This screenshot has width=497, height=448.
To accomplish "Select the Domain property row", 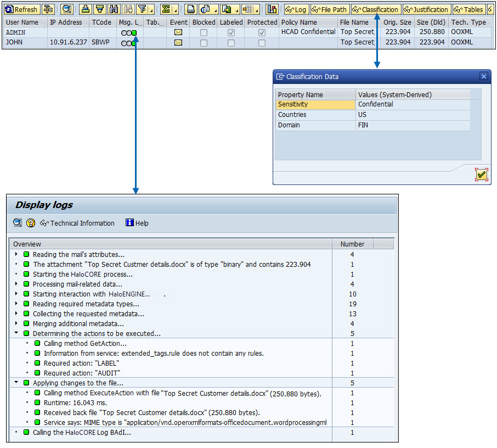I will click(x=373, y=125).
